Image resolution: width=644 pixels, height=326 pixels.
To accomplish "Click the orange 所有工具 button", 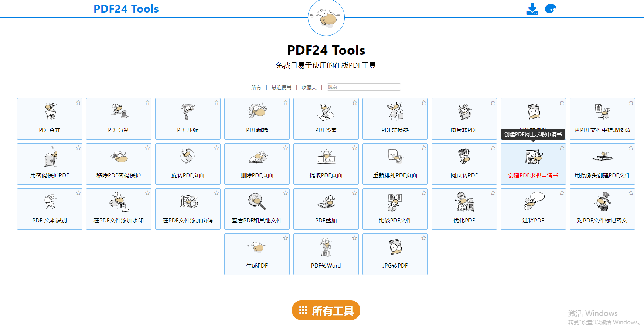I will coord(326,310).
